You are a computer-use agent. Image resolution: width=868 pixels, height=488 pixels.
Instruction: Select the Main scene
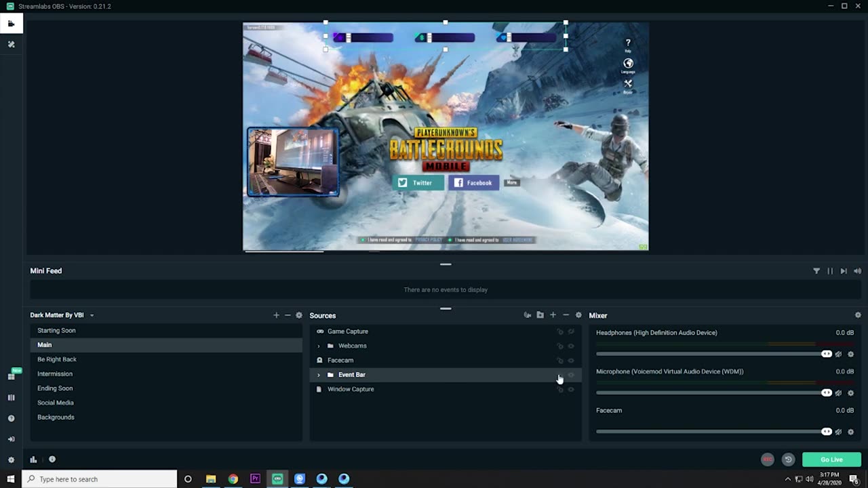click(166, 345)
